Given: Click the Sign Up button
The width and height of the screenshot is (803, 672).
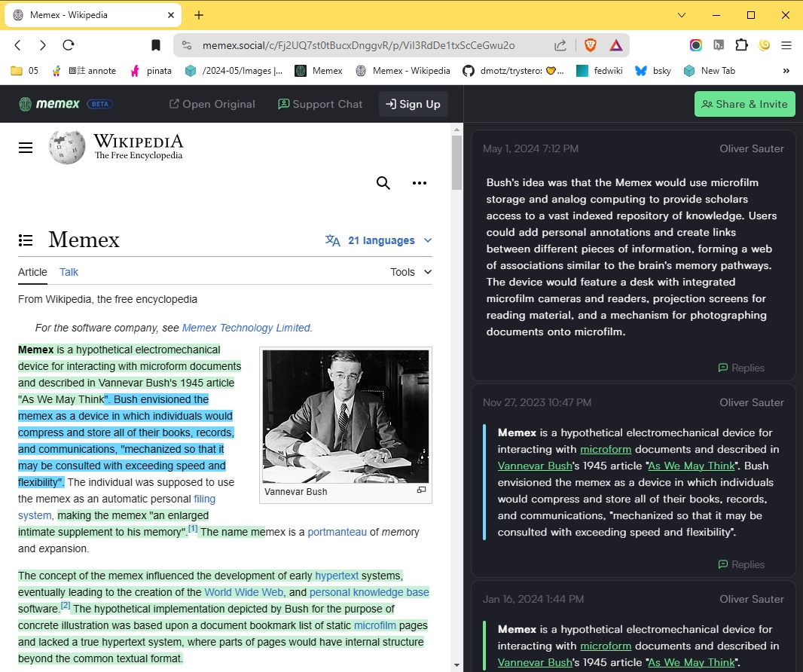Looking at the screenshot, I should coord(414,104).
